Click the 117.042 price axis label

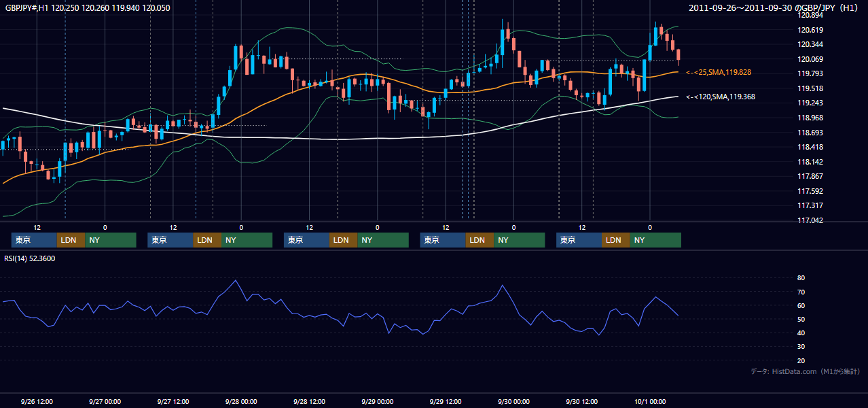tap(810, 220)
